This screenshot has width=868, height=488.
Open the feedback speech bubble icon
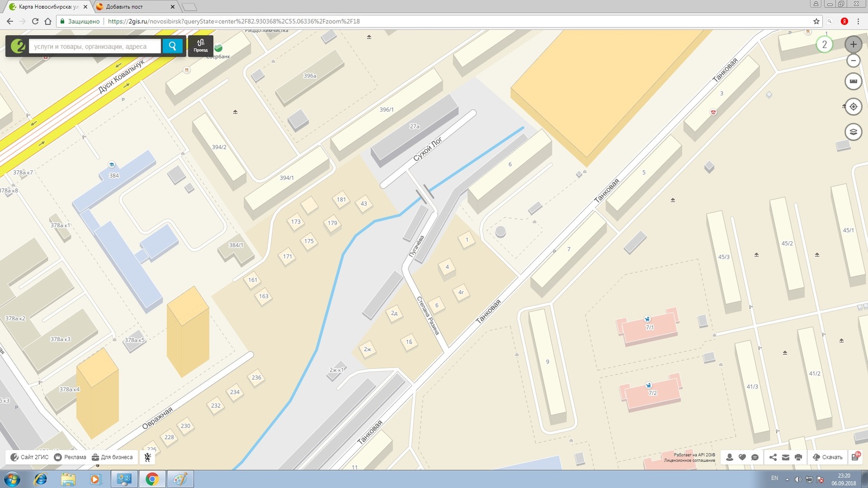pyautogui.click(x=755, y=457)
